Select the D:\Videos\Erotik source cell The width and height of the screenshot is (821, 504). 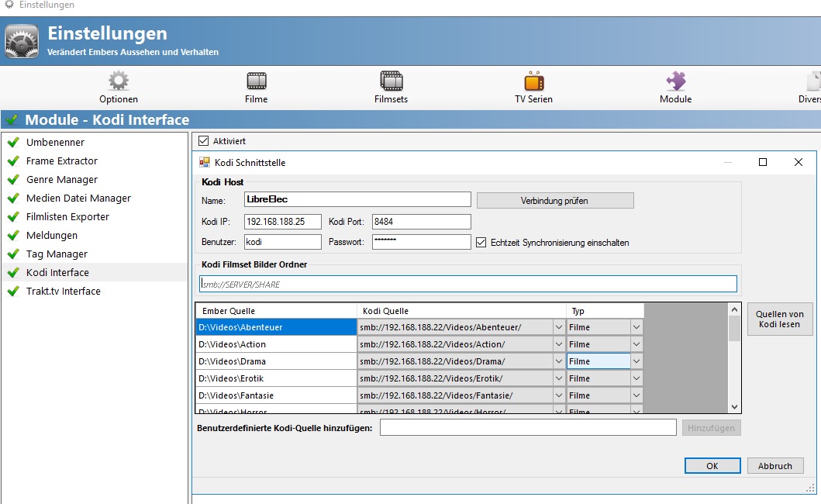pos(277,378)
